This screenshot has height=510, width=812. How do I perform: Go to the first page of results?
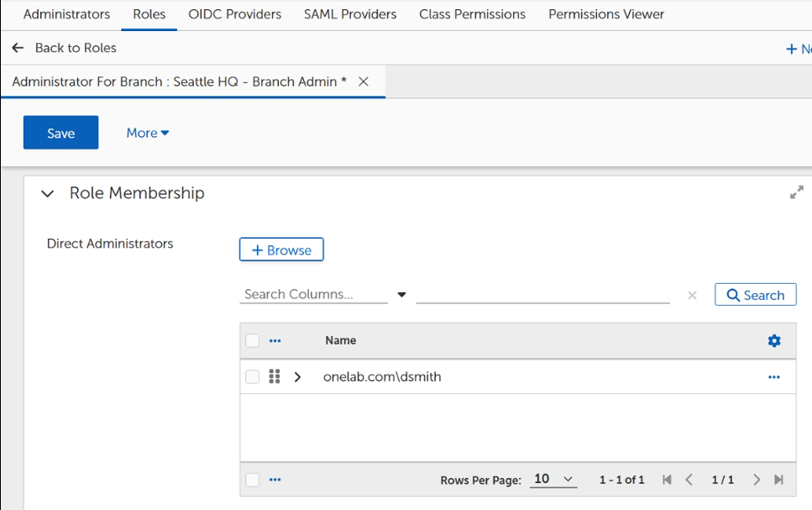pos(667,480)
